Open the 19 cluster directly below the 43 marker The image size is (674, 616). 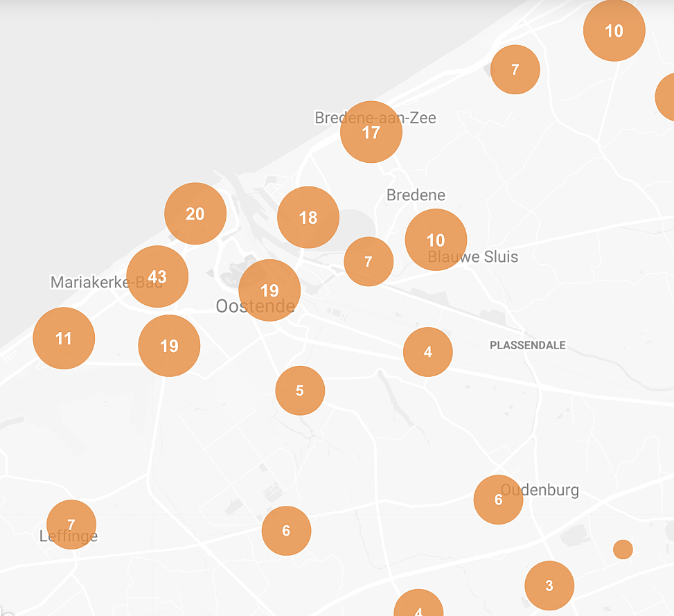[x=169, y=346]
